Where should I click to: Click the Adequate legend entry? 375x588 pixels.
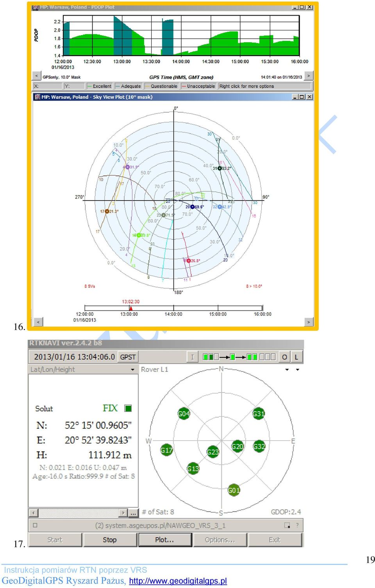click(128, 86)
